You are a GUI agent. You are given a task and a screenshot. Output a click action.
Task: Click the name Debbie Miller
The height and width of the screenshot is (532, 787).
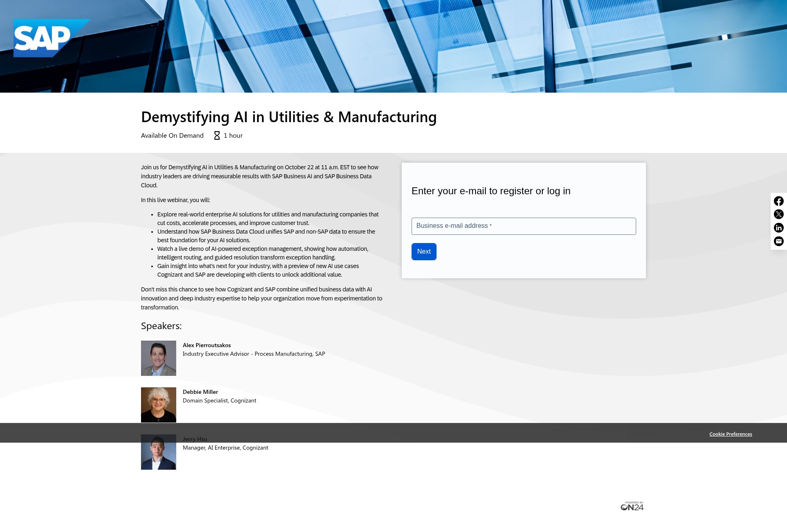[x=200, y=392]
